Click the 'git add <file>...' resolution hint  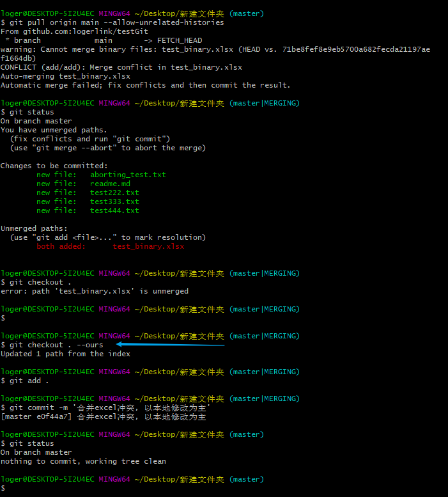point(108,237)
